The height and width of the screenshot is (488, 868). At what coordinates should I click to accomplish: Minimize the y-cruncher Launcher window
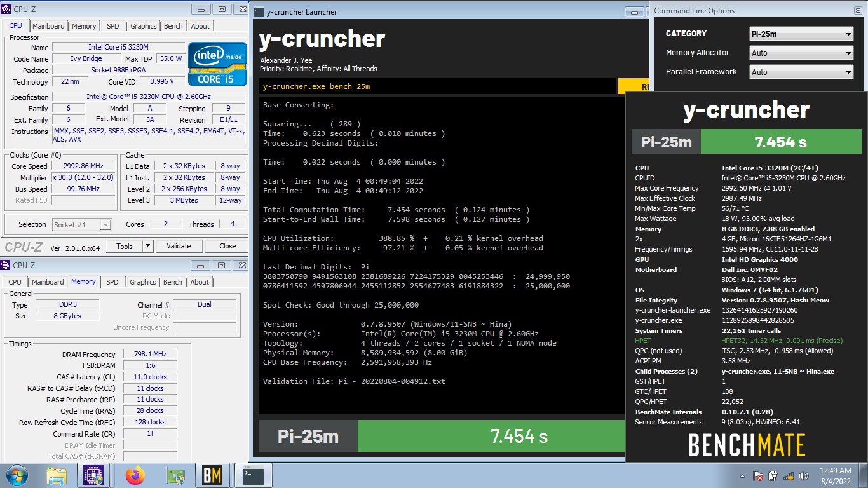(x=633, y=11)
